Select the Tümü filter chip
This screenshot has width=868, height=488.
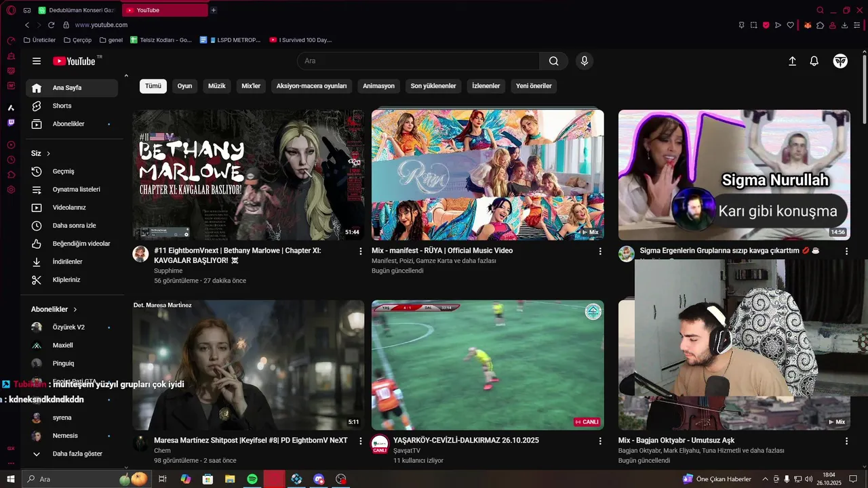153,86
